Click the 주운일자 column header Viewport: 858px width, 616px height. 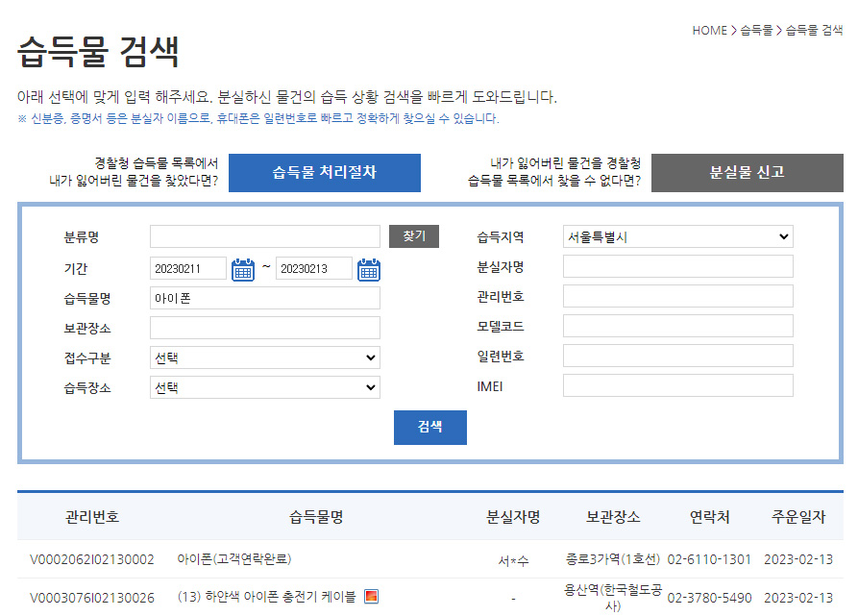tap(798, 517)
